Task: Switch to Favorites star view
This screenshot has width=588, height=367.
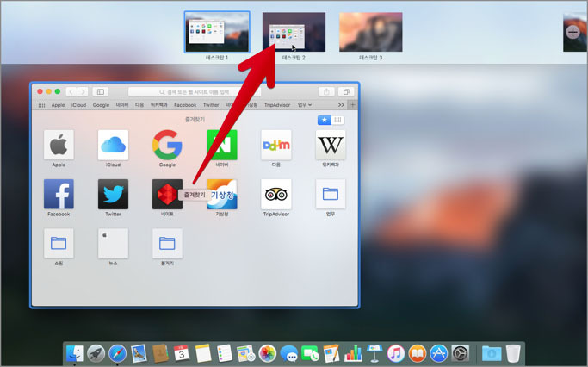Action: 325,120
